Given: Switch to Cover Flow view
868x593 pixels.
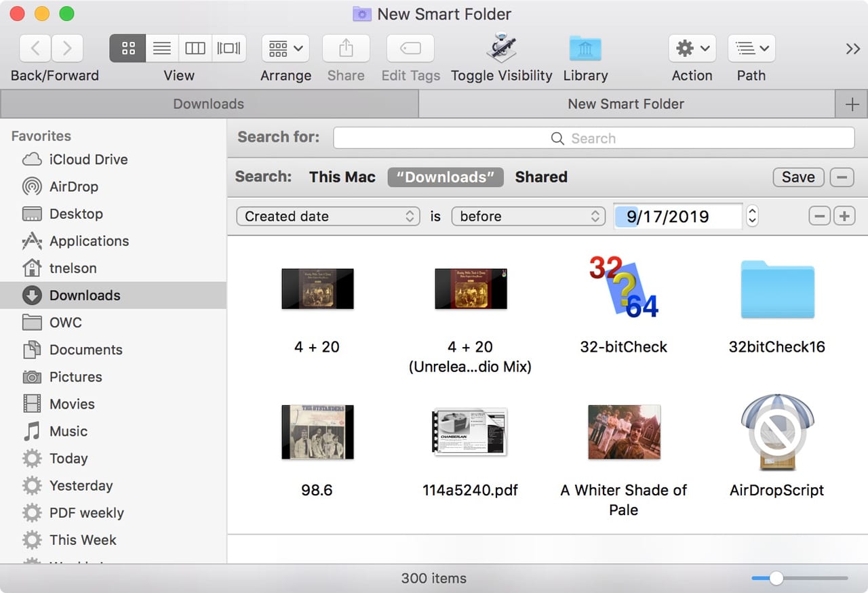Looking at the screenshot, I should [x=229, y=48].
